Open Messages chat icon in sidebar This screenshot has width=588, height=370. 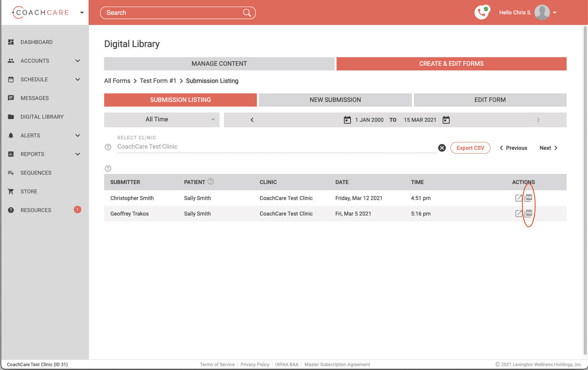click(x=11, y=98)
